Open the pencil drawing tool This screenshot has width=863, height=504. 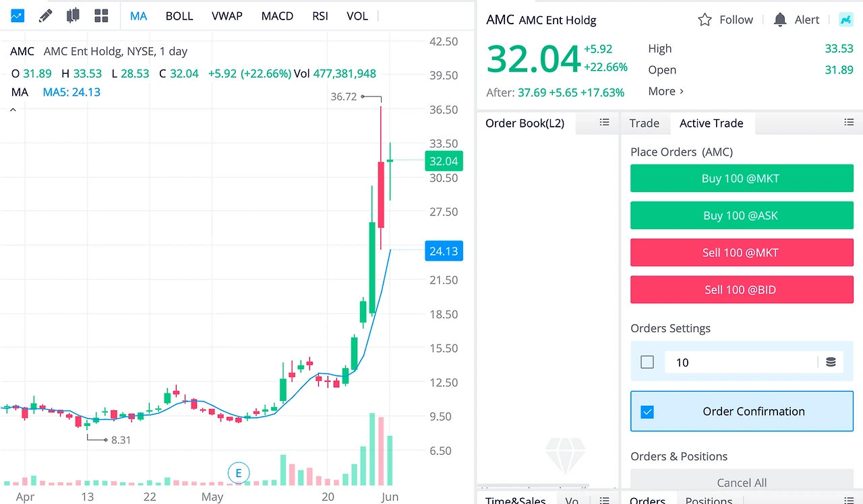point(45,15)
